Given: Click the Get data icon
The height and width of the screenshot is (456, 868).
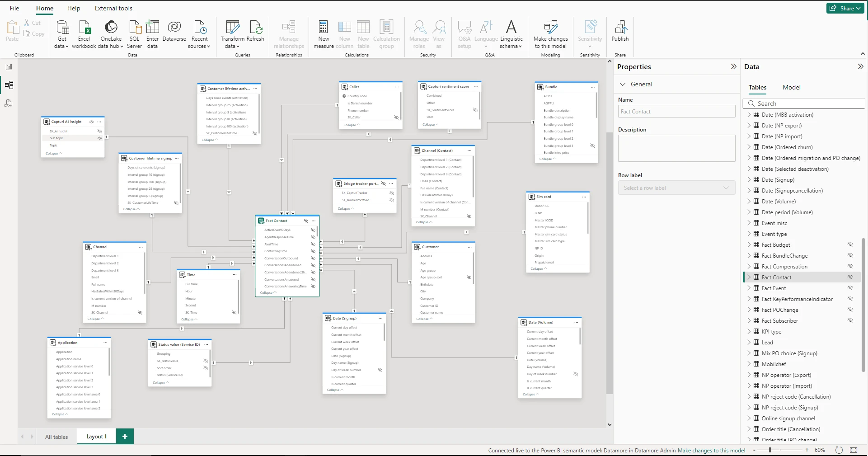Looking at the screenshot, I should click(62, 28).
